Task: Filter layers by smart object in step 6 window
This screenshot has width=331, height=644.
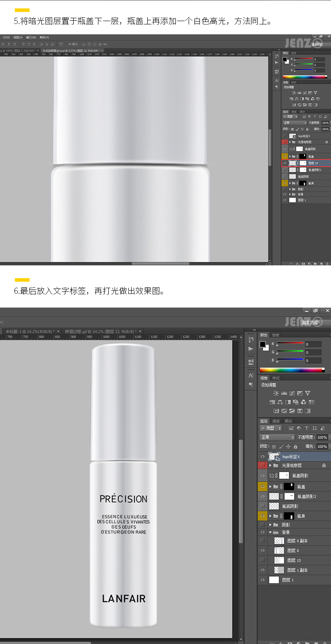Action: coord(322,428)
